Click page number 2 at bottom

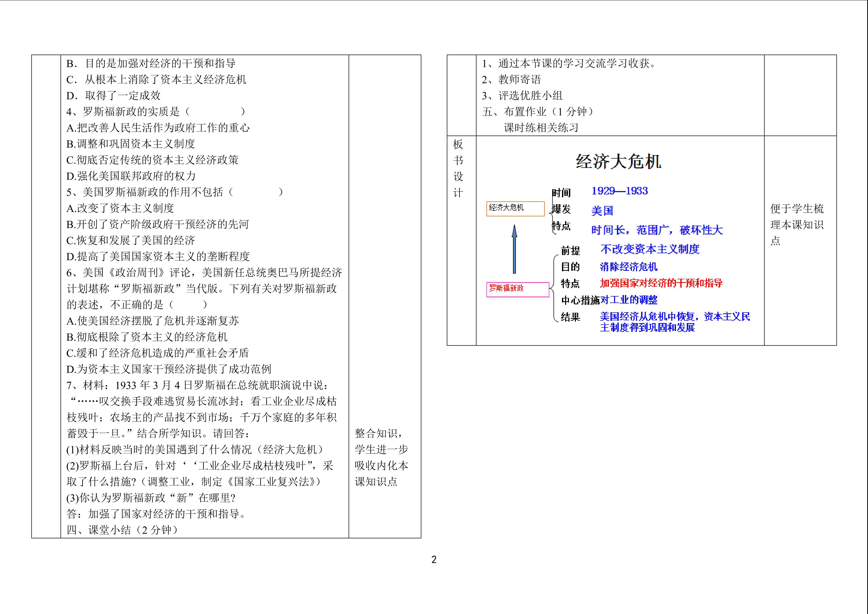click(434, 560)
